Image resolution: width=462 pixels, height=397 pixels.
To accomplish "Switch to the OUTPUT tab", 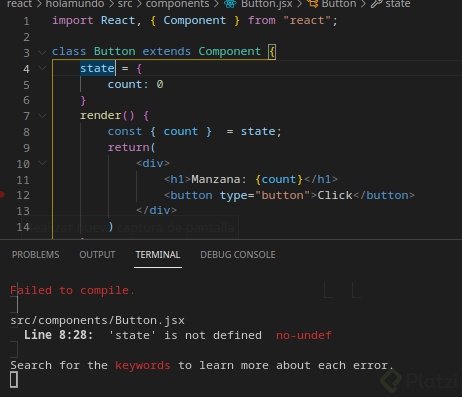I will coord(97,255).
